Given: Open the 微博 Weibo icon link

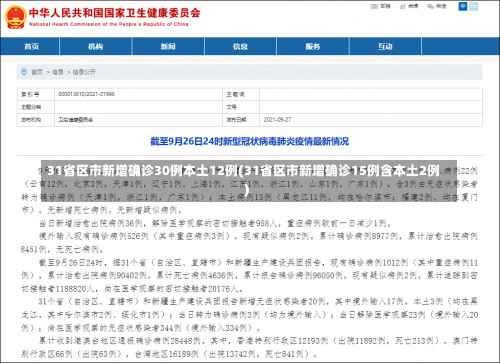Looking at the screenshot, I should point(403,6).
